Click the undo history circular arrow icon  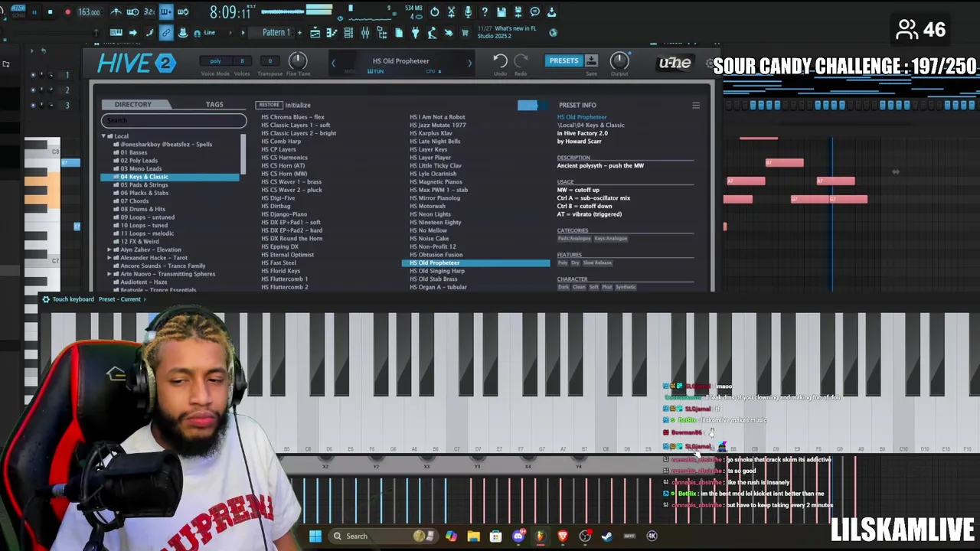click(x=434, y=12)
